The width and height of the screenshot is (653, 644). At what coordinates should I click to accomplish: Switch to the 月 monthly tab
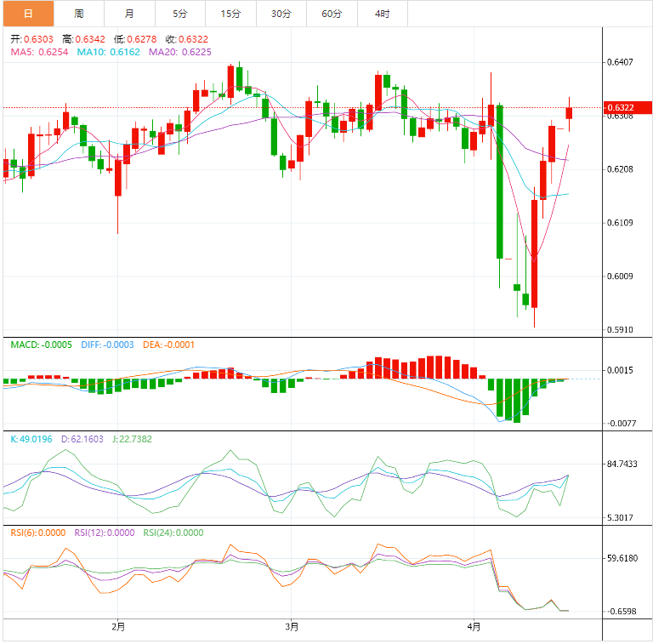tap(129, 14)
